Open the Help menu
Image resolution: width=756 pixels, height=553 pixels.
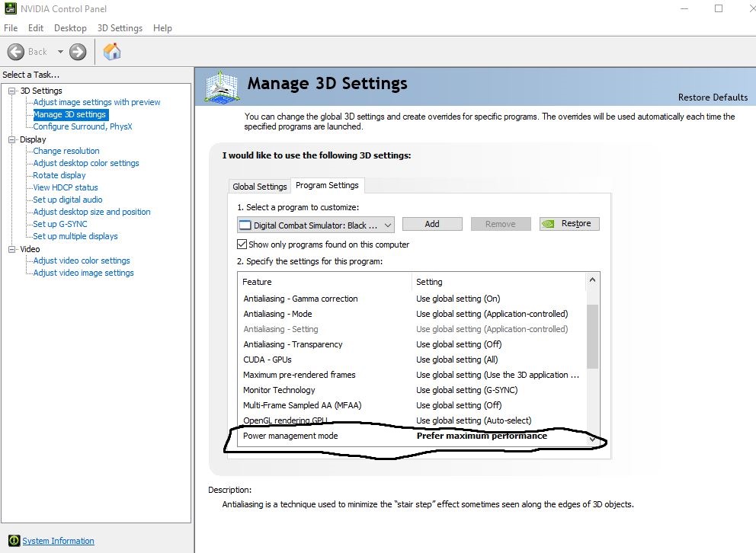pos(162,28)
